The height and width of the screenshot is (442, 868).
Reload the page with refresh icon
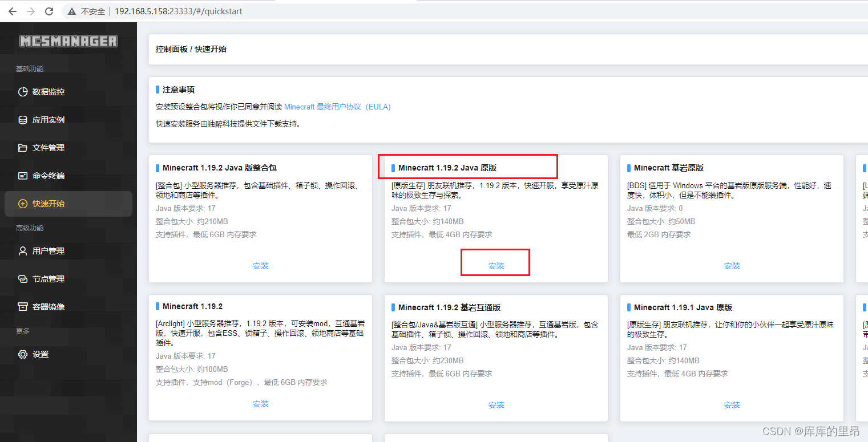49,11
